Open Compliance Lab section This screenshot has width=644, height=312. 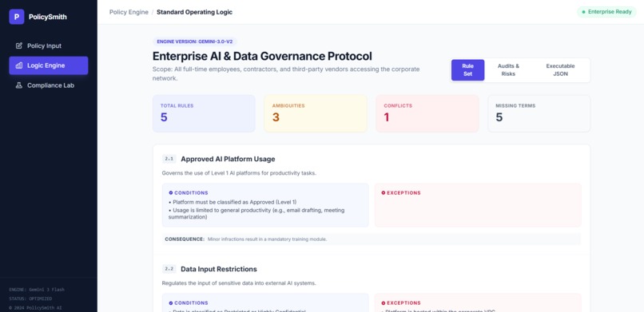click(x=49, y=85)
